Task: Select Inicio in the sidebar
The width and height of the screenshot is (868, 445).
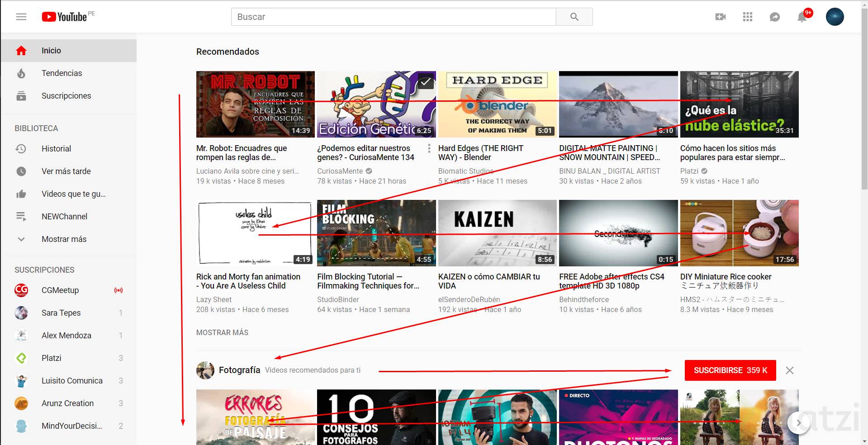Action: [68, 51]
